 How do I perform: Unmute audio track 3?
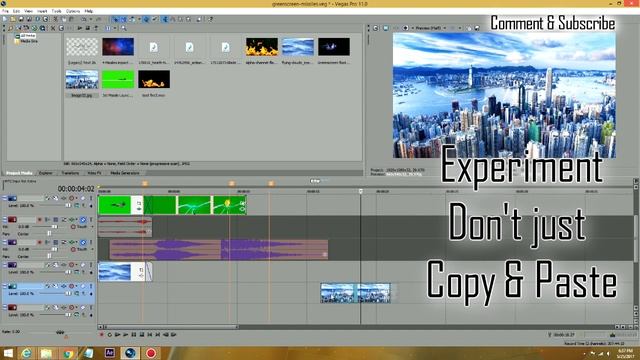click(83, 242)
